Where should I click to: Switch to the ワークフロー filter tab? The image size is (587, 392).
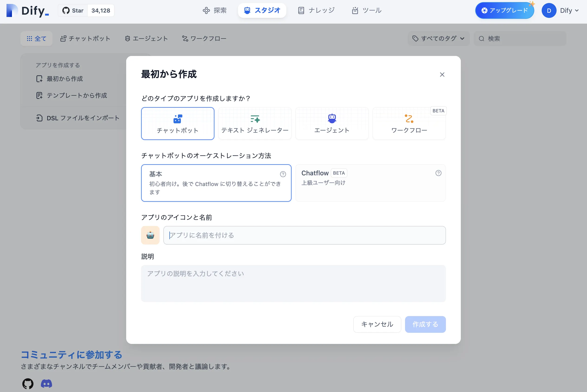coord(204,38)
